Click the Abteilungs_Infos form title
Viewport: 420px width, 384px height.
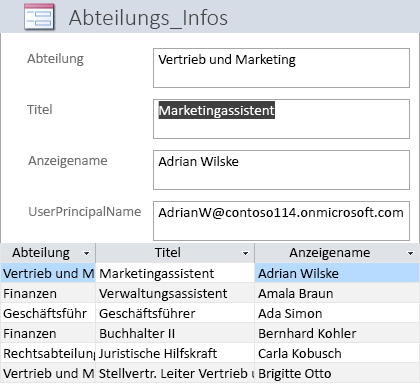(x=148, y=18)
